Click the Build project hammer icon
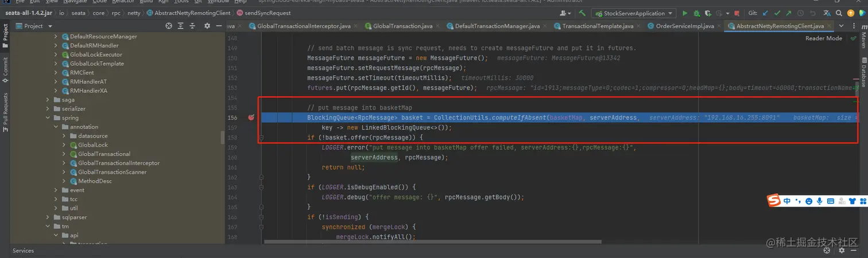868x258 pixels. (x=583, y=13)
